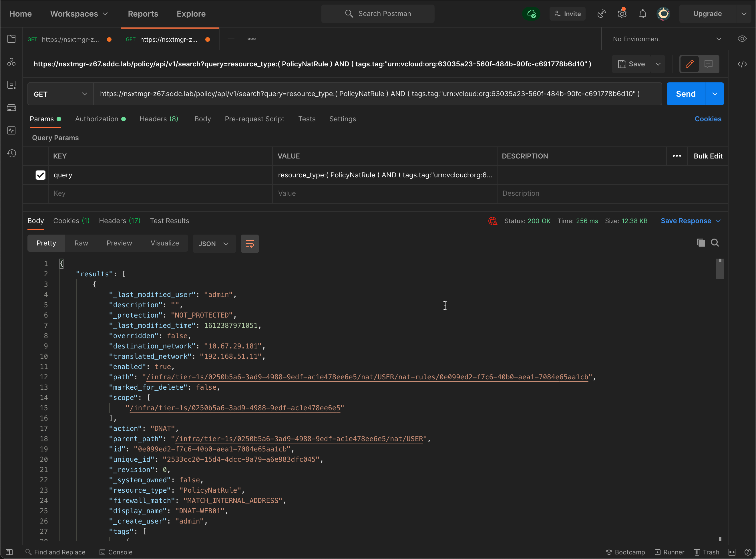Select the Raw response view
Screen dimensions: 756x559
[81, 243]
